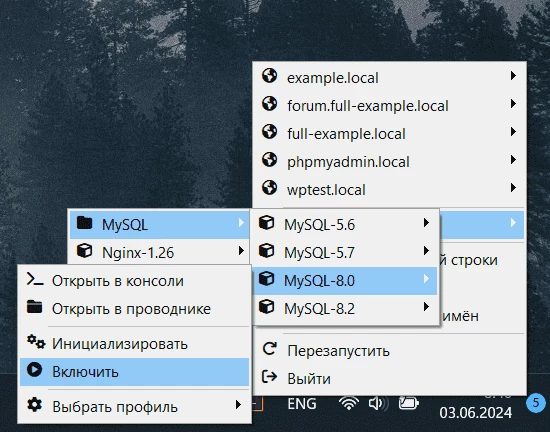The width and height of the screenshot is (550, 432).
Task: Expand the full-example.local submenu arrow
Action: [x=513, y=132]
